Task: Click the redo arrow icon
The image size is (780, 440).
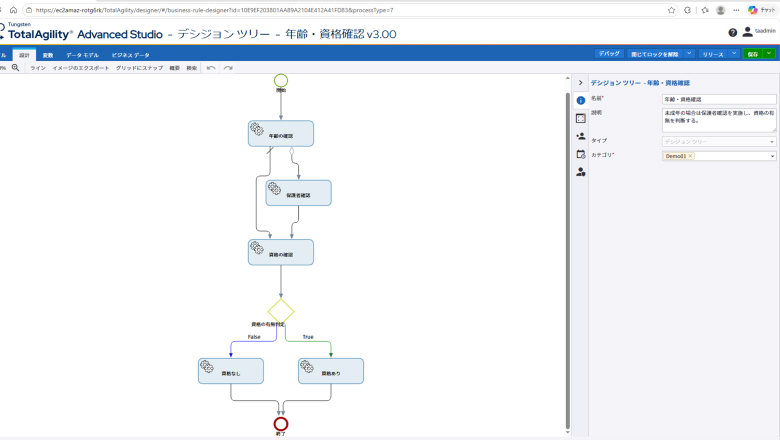Action: (x=228, y=68)
